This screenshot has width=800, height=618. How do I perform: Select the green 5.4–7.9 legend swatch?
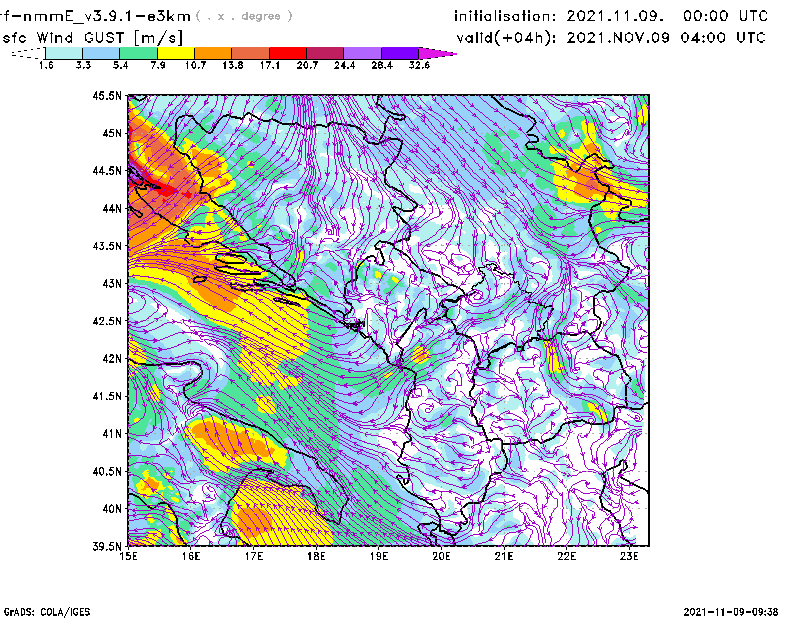tap(138, 53)
